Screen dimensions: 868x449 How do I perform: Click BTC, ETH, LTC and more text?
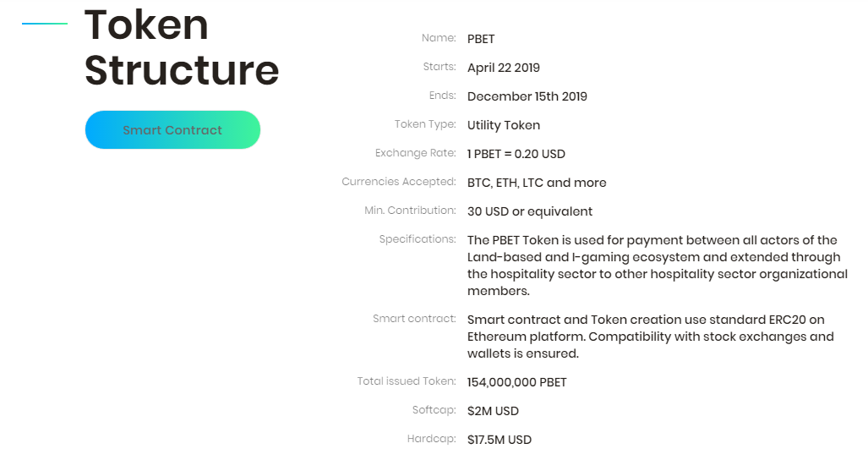[x=537, y=183]
